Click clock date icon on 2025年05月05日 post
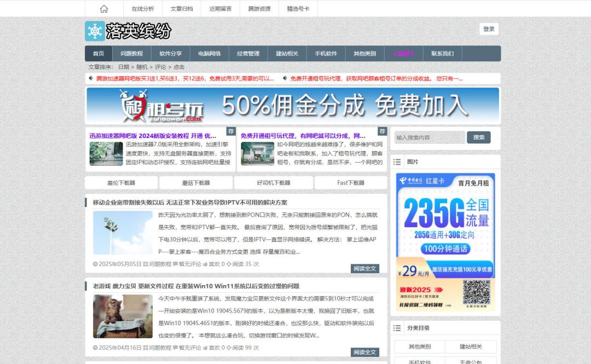Image resolution: width=591 pixels, height=364 pixels. (95, 264)
